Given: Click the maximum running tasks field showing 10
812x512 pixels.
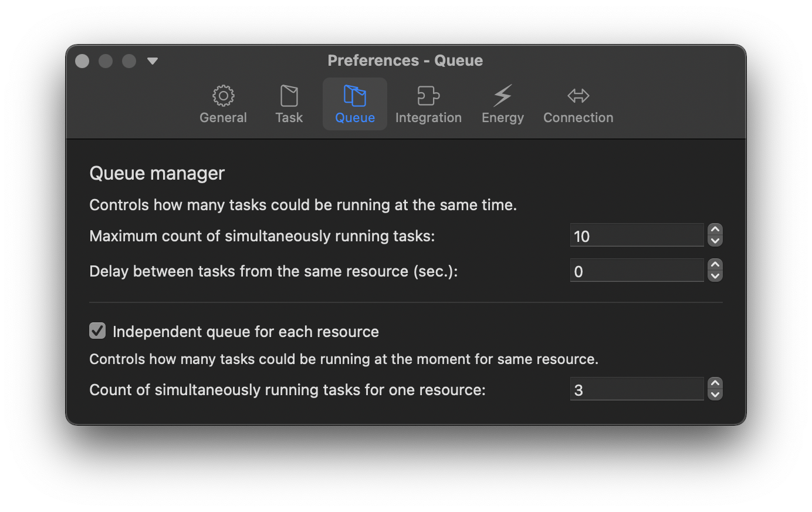Looking at the screenshot, I should point(637,236).
